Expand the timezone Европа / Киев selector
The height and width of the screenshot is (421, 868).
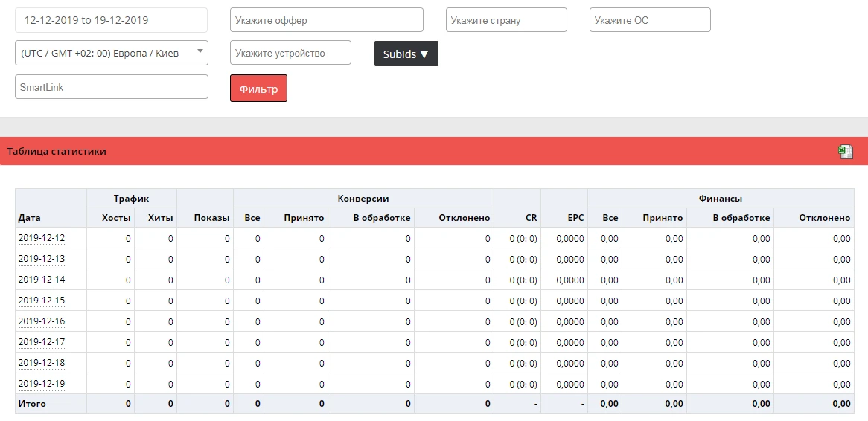click(x=111, y=53)
